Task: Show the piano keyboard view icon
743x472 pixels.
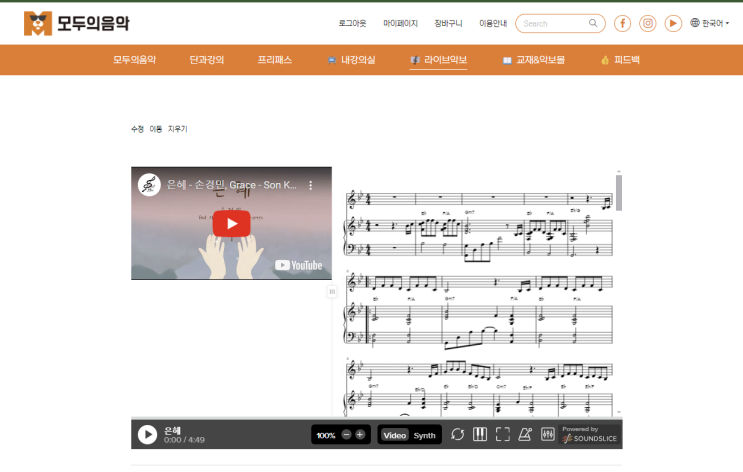Action: pyautogui.click(x=480, y=434)
